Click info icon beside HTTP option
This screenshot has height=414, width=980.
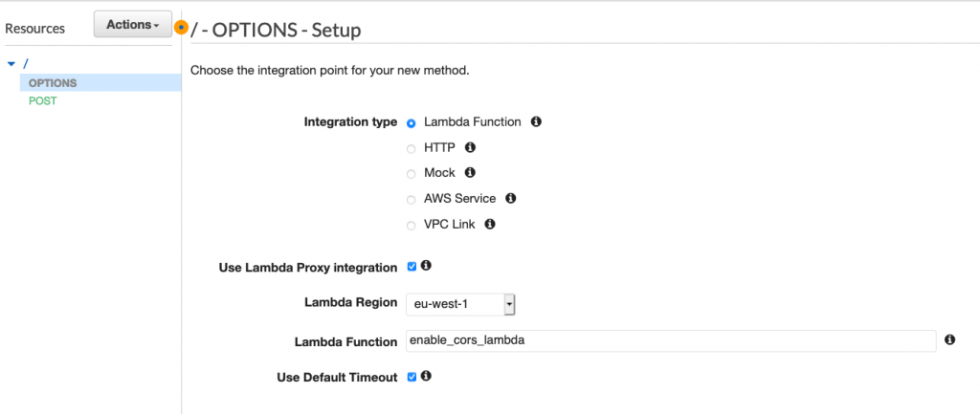click(470, 148)
